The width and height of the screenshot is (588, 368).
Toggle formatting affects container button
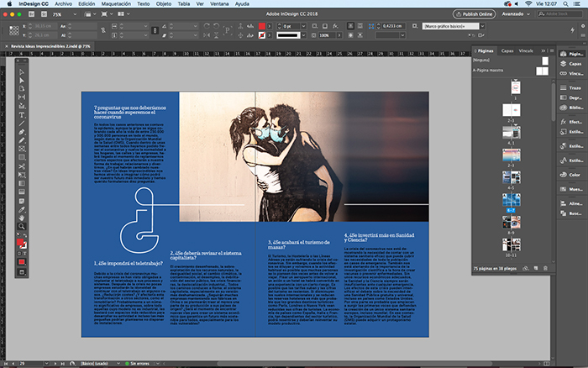pyautogui.click(x=19, y=253)
